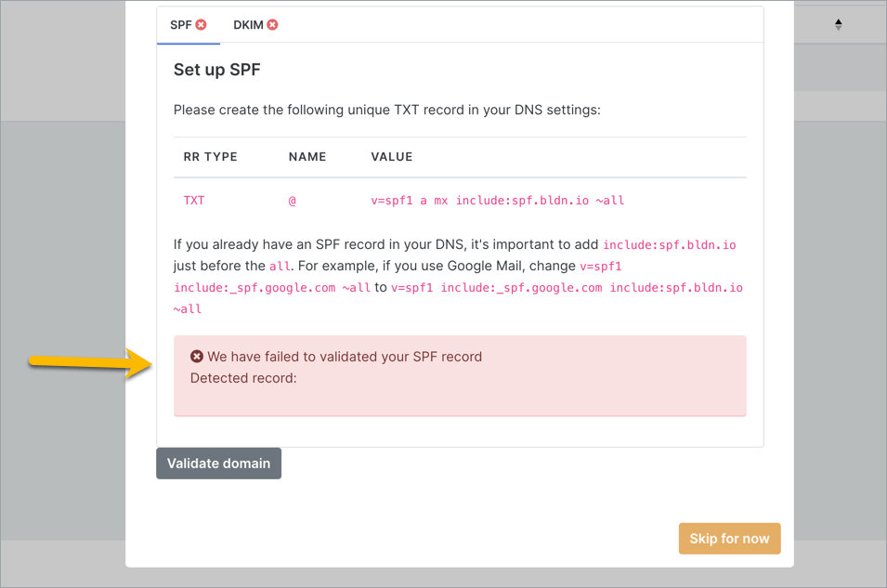Click the red error icon beside DKIM
This screenshot has width=887, height=588.
point(272,25)
